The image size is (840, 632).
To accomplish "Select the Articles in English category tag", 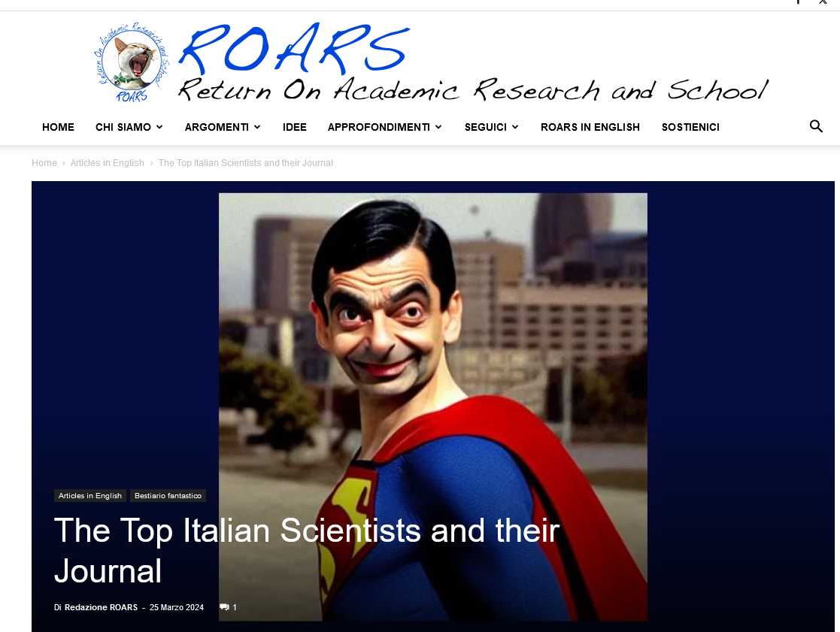I will point(90,495).
